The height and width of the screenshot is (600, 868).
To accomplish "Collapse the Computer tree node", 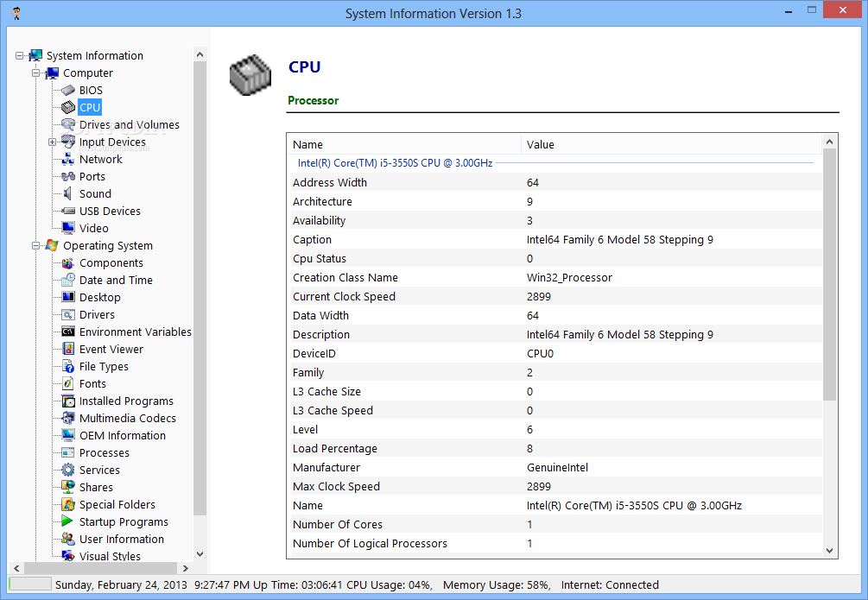I will pyautogui.click(x=36, y=73).
